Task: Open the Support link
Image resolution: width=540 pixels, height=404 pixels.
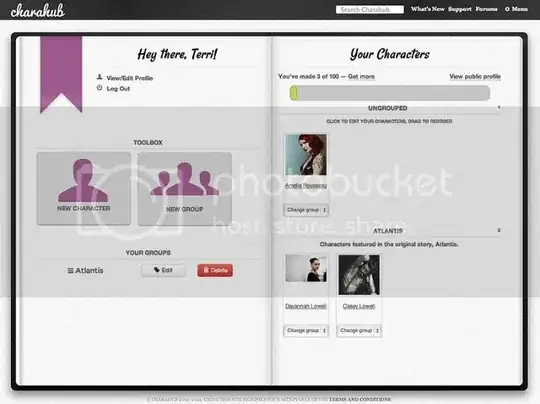Action: coord(460,9)
